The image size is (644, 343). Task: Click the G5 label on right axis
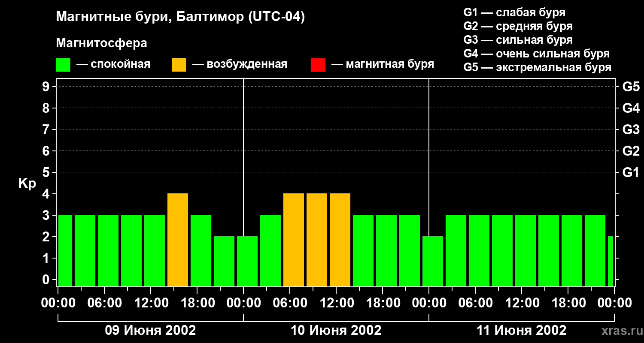(x=631, y=87)
